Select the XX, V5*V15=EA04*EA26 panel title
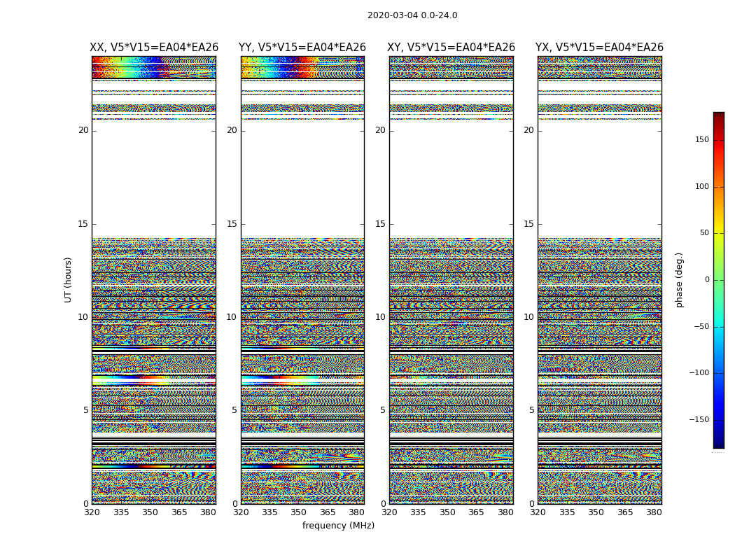735x560 pixels. tap(154, 48)
